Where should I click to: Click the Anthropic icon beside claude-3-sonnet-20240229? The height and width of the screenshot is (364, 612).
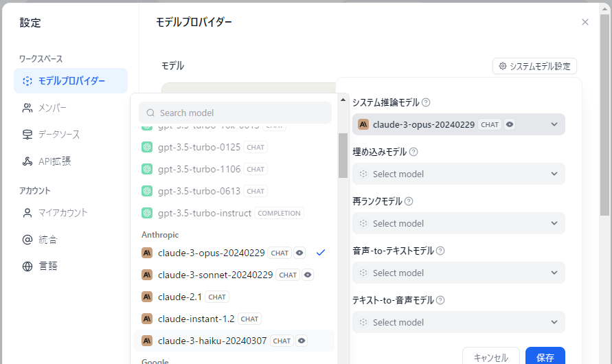coord(147,275)
